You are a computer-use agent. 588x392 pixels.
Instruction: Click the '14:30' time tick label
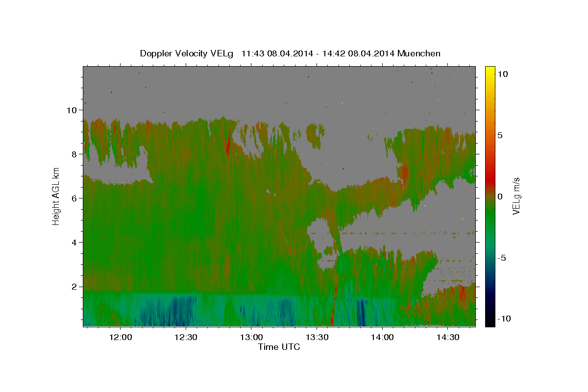point(447,337)
